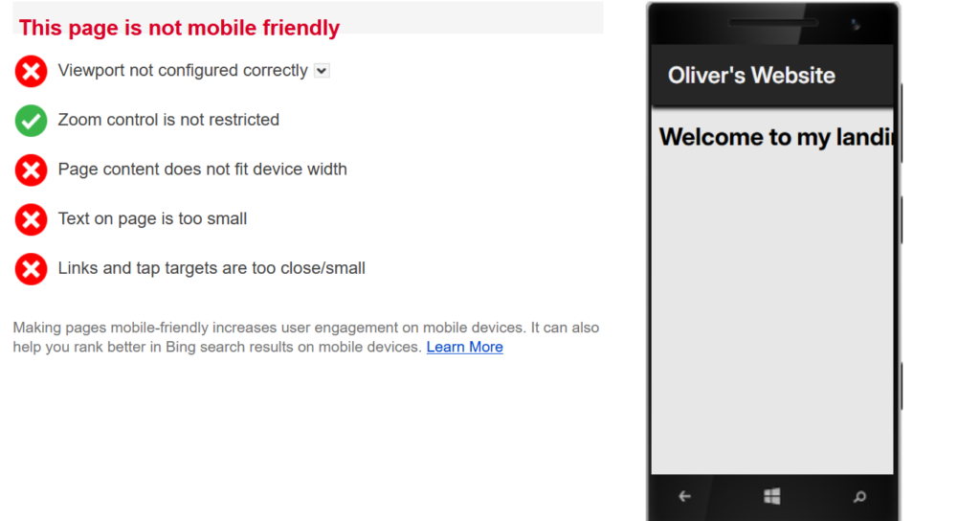Click the green checkmark for Zoom control
980x521 pixels.
click(31, 121)
